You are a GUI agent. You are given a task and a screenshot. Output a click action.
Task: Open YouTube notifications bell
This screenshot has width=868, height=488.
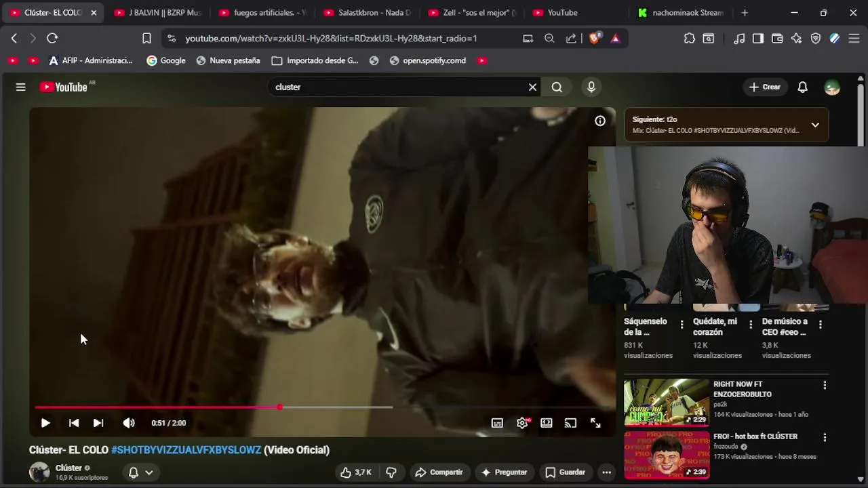pyautogui.click(x=802, y=87)
